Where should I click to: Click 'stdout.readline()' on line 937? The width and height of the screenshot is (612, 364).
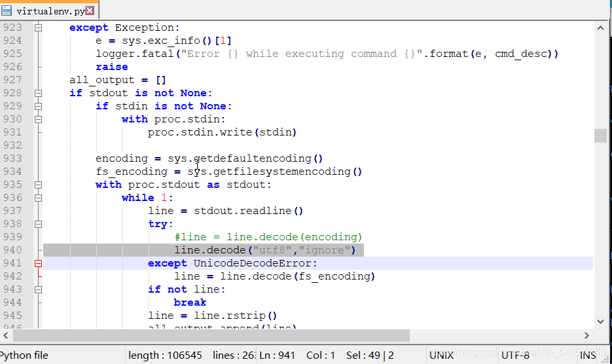pyautogui.click(x=248, y=211)
